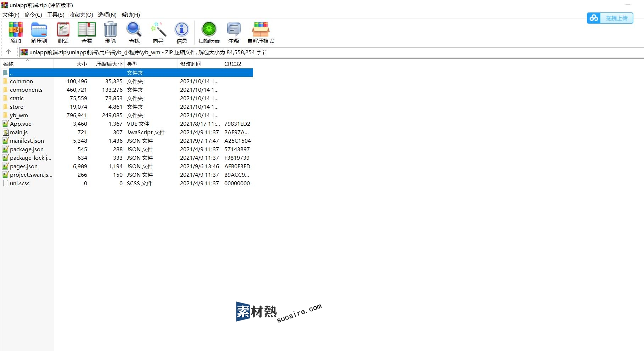This screenshot has width=644, height=351.
Task: Select the components folder
Action: 26,90
